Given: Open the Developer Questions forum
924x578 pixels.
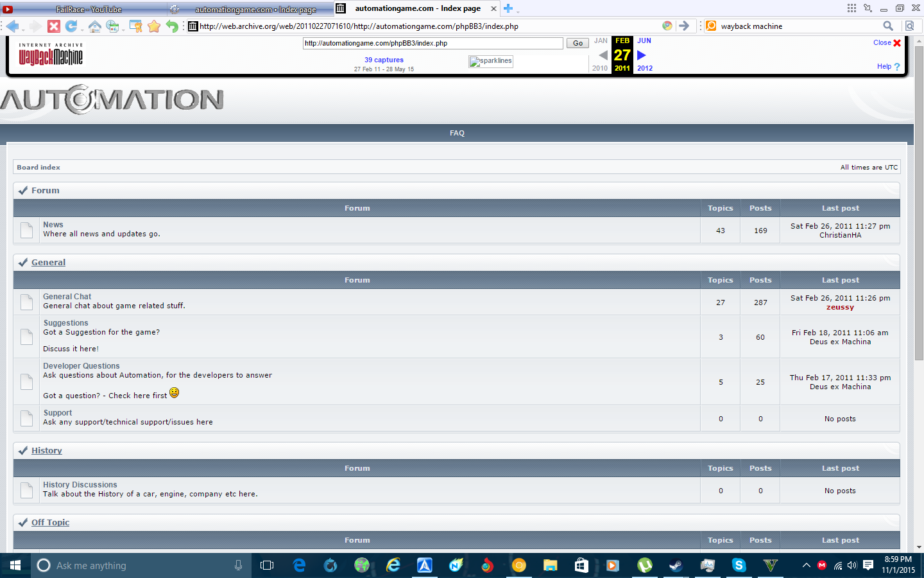Looking at the screenshot, I should point(81,366).
